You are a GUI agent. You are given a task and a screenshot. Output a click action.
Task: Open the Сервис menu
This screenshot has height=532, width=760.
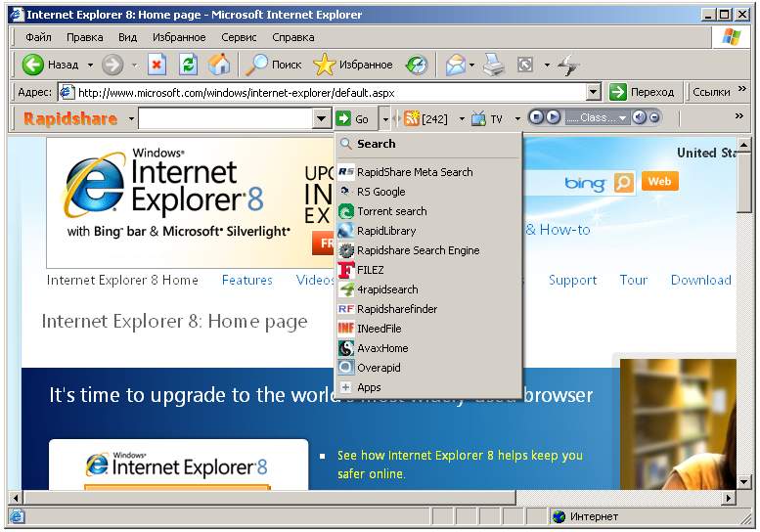pos(239,37)
